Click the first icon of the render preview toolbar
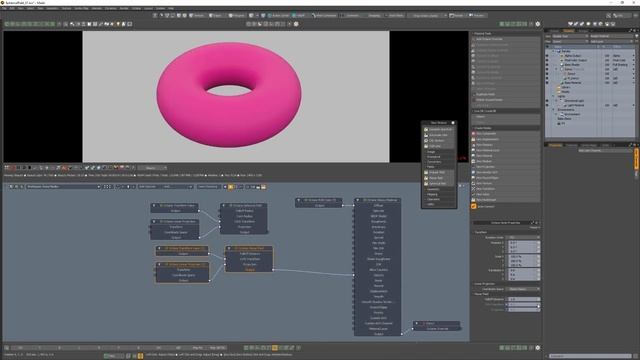This screenshot has height=360, width=640. (7, 168)
